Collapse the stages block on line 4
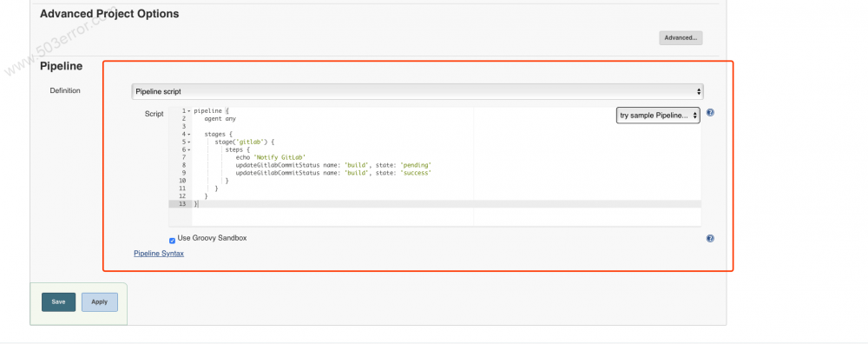The image size is (868, 344). pos(189,134)
